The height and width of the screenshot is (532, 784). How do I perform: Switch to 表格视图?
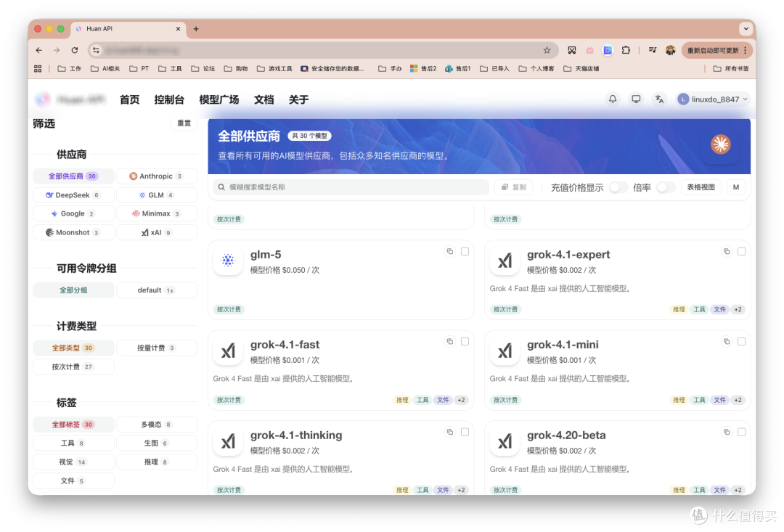pos(701,187)
